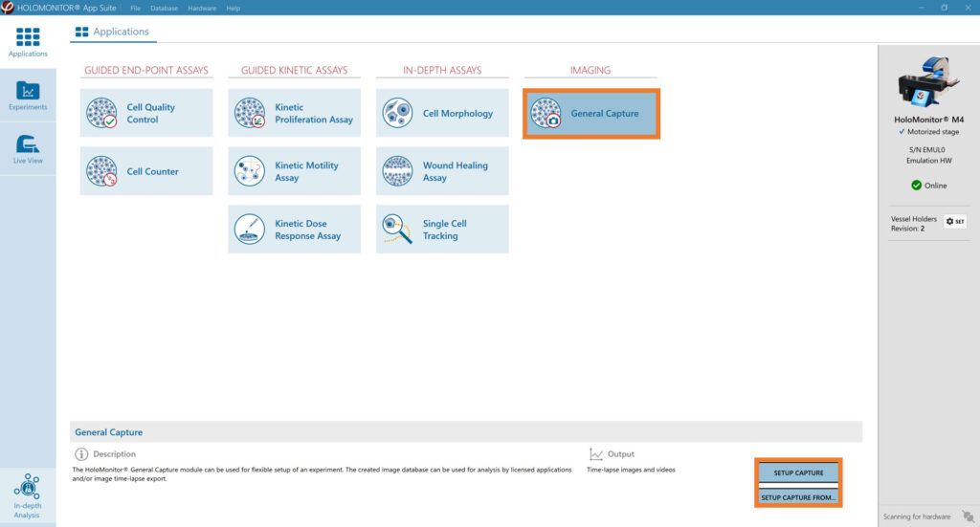The height and width of the screenshot is (527, 980).
Task: Click the General Capture camera icon
Action: tap(546, 113)
